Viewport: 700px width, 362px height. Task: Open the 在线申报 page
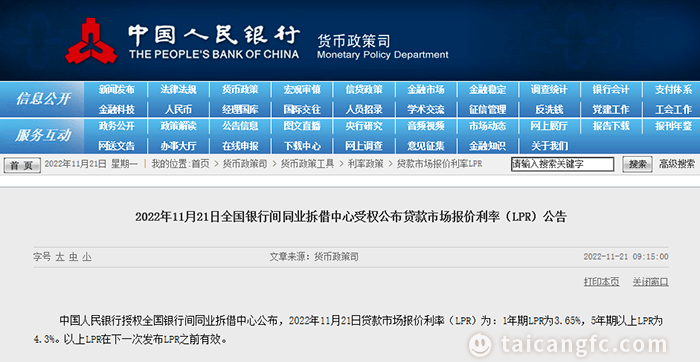(x=240, y=146)
